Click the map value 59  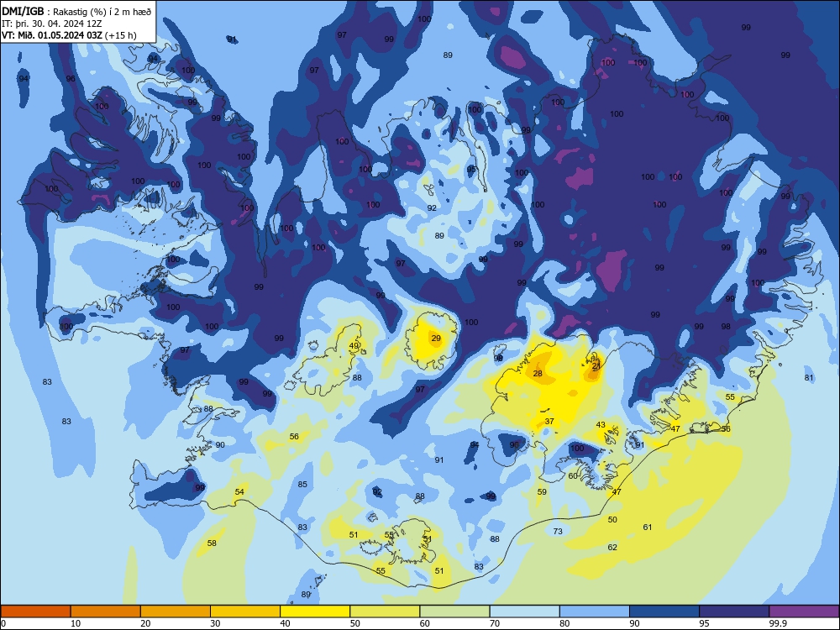pyautogui.click(x=542, y=491)
